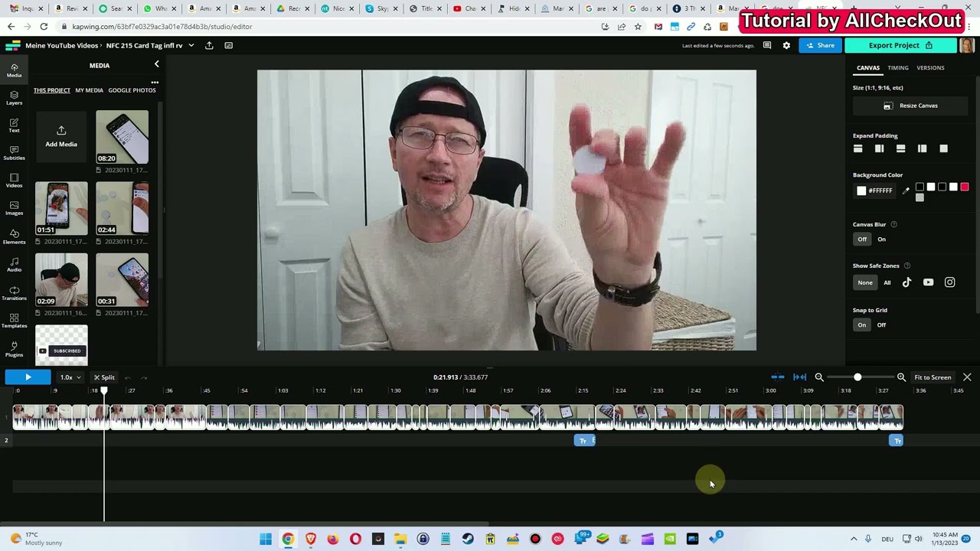Open the settings gear icon
This screenshot has width=980, height=551.
[x=786, y=45]
